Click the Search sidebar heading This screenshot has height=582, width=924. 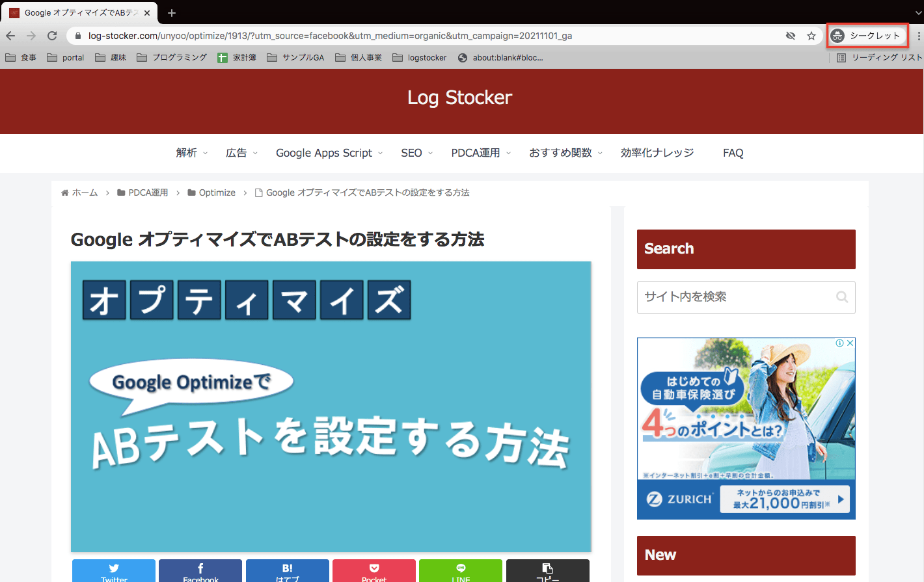746,249
